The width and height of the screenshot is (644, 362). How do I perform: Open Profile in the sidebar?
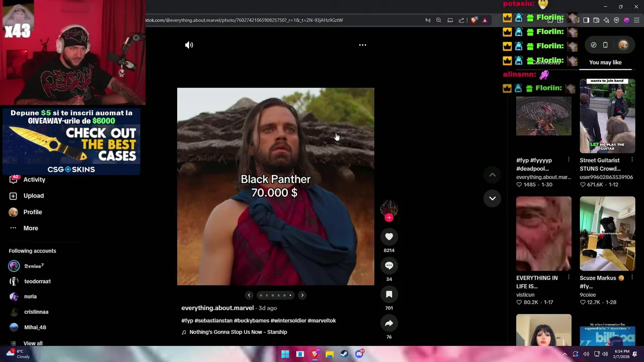coord(33,212)
